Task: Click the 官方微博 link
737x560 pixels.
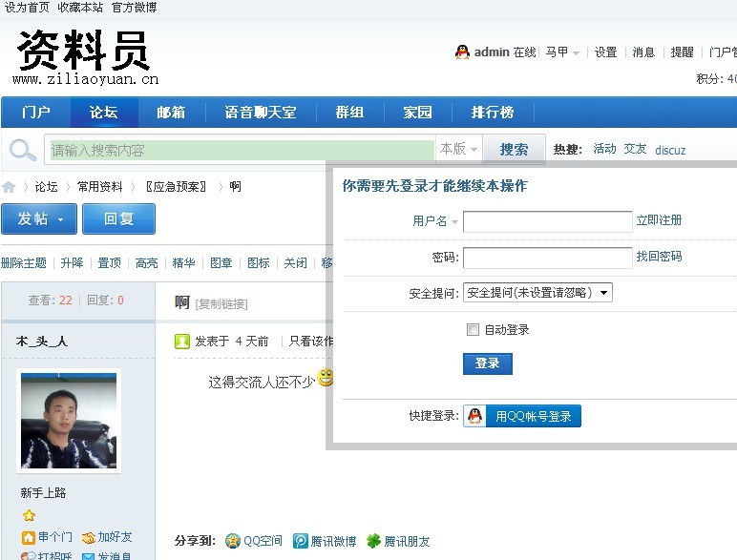Action: point(134,8)
